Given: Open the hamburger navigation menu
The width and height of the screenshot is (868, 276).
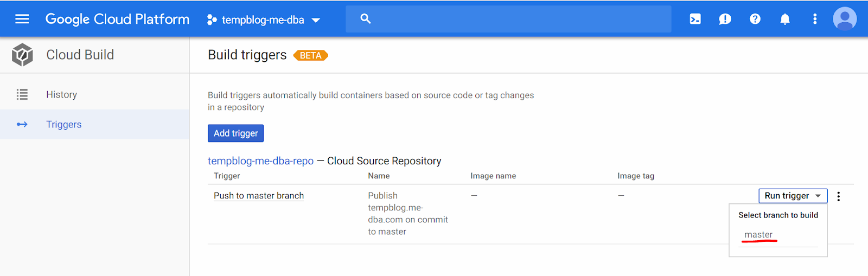Looking at the screenshot, I should tap(22, 19).
